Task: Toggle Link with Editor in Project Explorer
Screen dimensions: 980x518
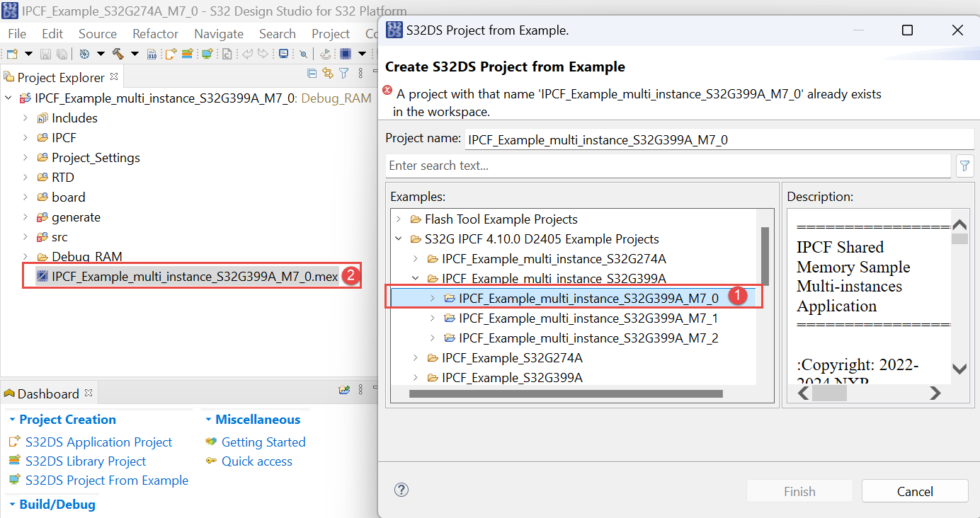Action: coord(327,73)
